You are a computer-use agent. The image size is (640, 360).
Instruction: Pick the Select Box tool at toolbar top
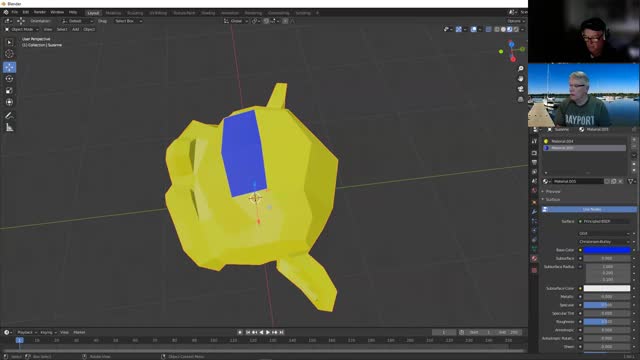tap(9, 42)
